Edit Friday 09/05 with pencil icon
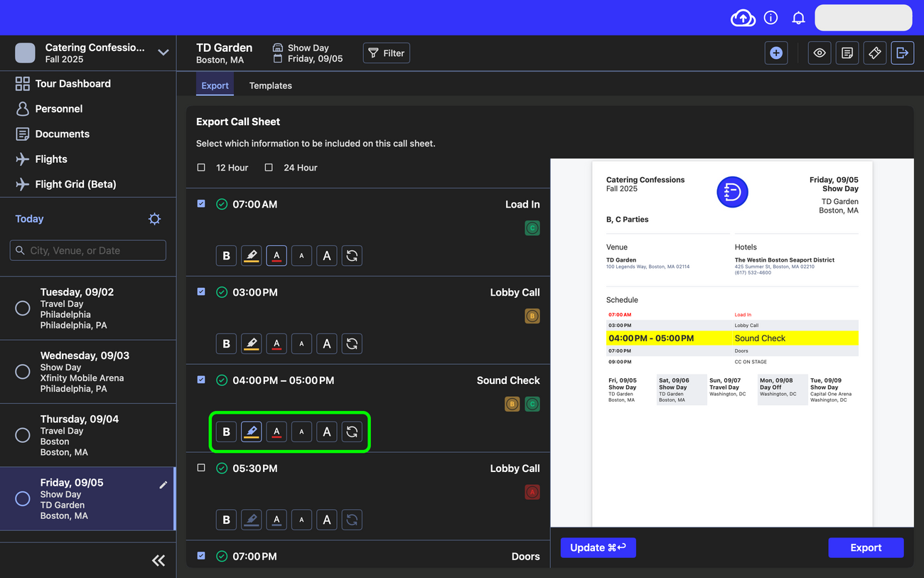 163,485
